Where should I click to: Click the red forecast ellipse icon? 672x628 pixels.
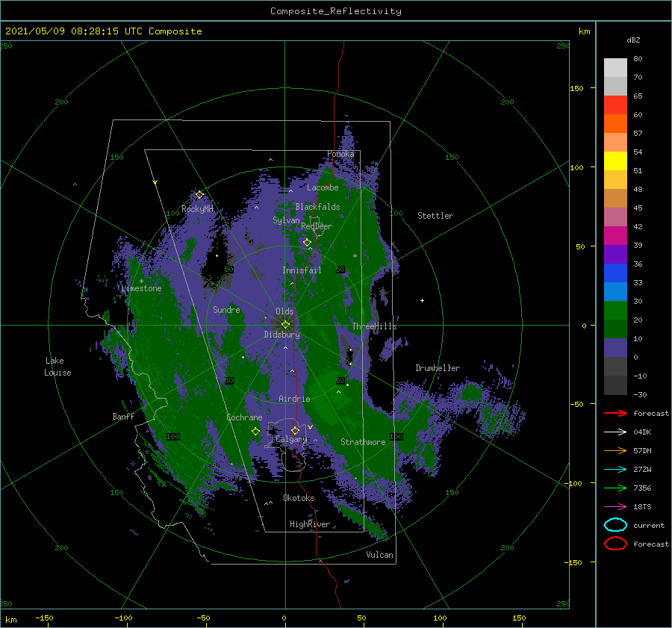(615, 544)
